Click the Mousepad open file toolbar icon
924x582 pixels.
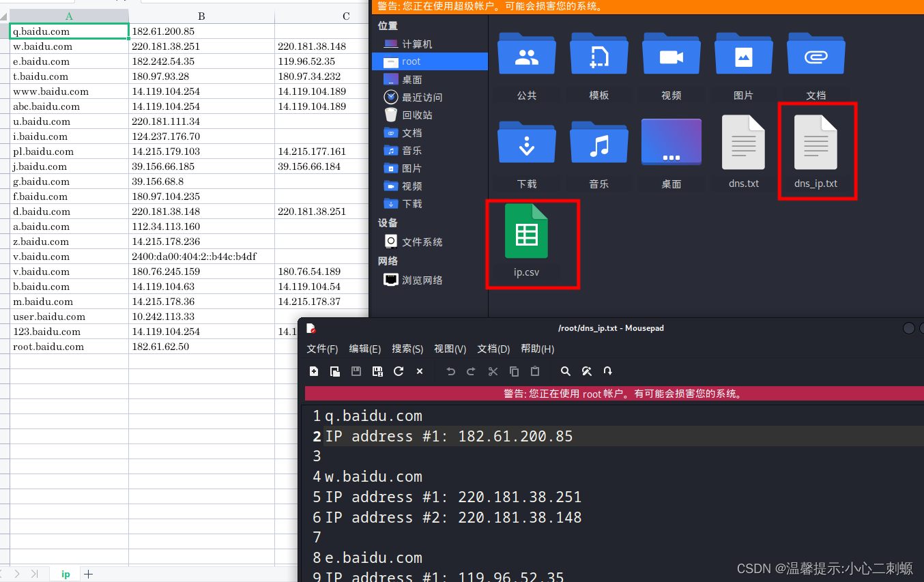pos(335,371)
